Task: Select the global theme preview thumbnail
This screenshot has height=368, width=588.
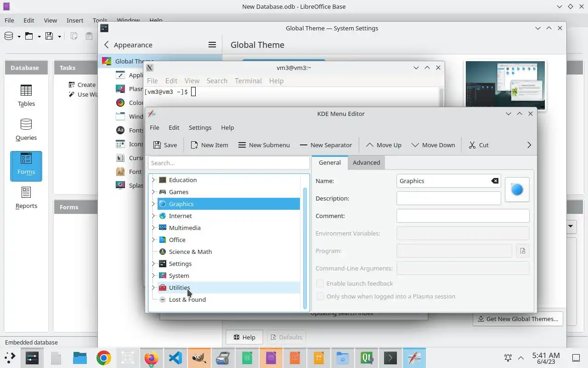Action: (505, 85)
